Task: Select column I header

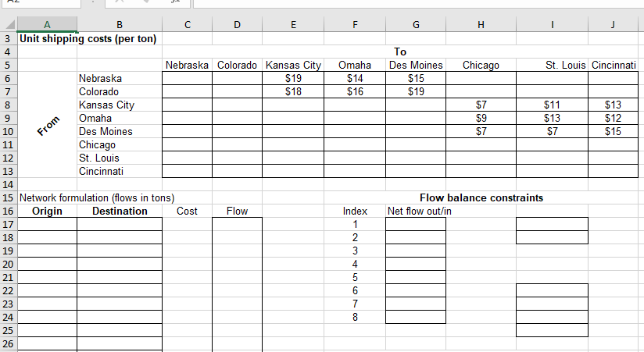Action: (552, 25)
